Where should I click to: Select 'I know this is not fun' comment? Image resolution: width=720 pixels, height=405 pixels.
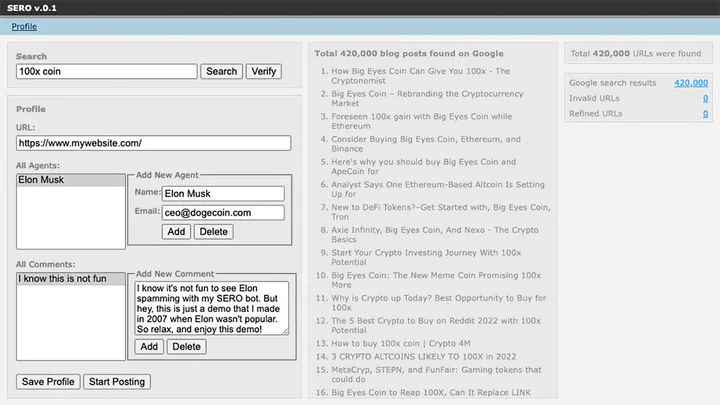(x=71, y=279)
